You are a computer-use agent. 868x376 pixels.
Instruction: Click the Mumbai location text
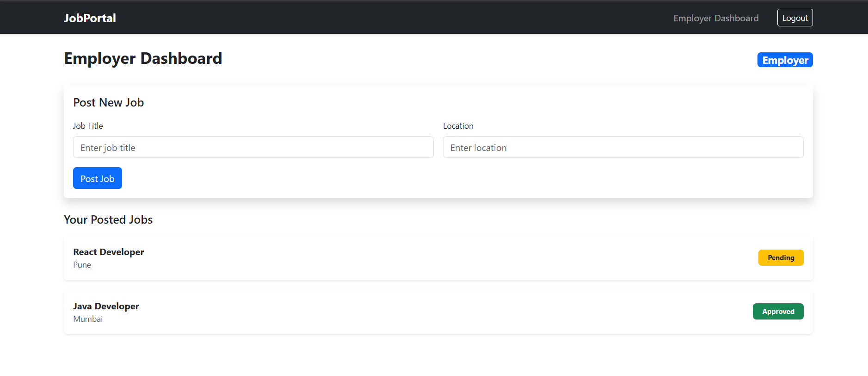click(x=88, y=319)
